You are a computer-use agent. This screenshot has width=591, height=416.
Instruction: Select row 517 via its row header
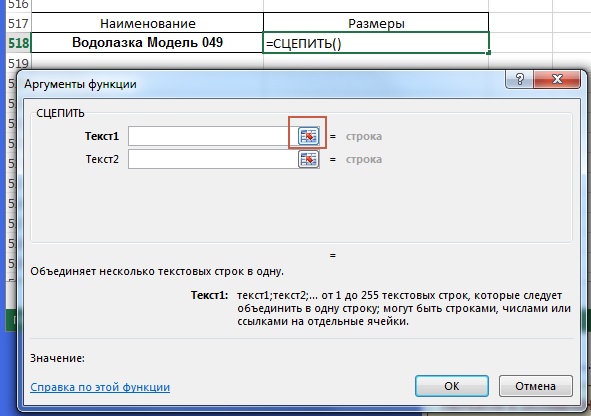[18, 23]
